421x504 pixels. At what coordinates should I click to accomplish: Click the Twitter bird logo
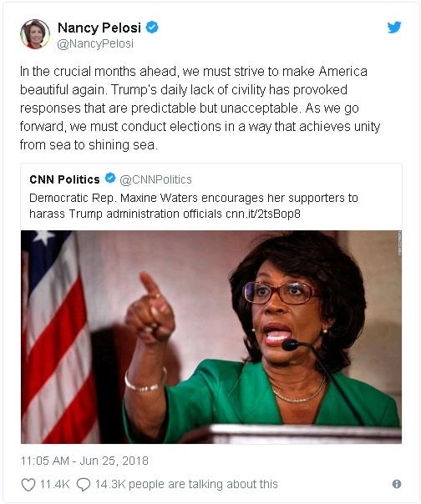point(394,28)
